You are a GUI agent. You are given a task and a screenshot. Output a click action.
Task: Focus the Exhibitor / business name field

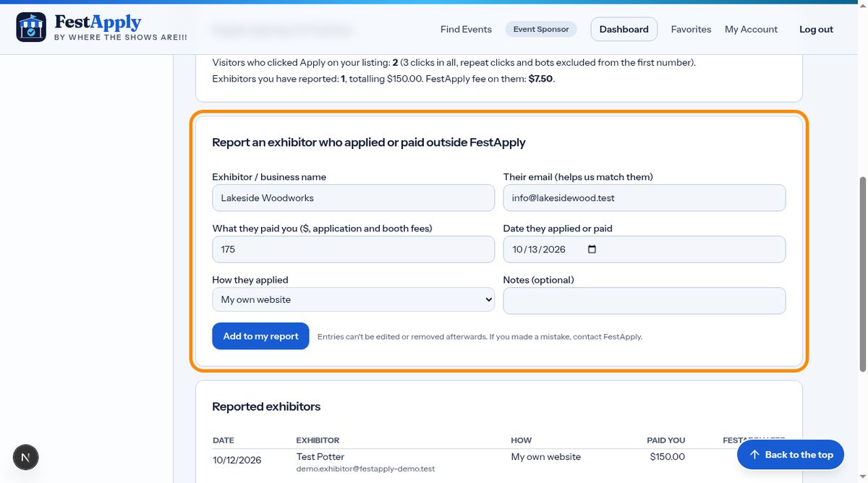tap(353, 197)
